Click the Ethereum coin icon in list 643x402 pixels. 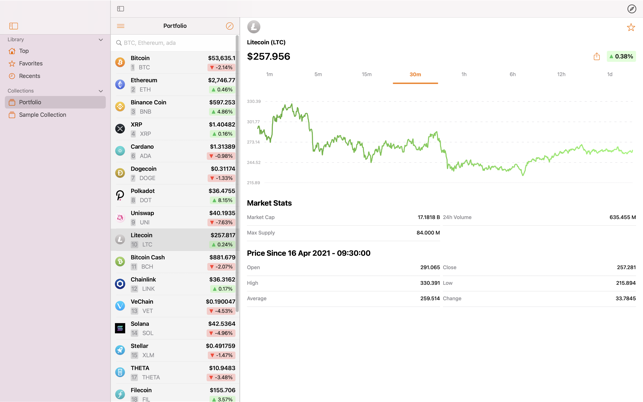click(120, 85)
